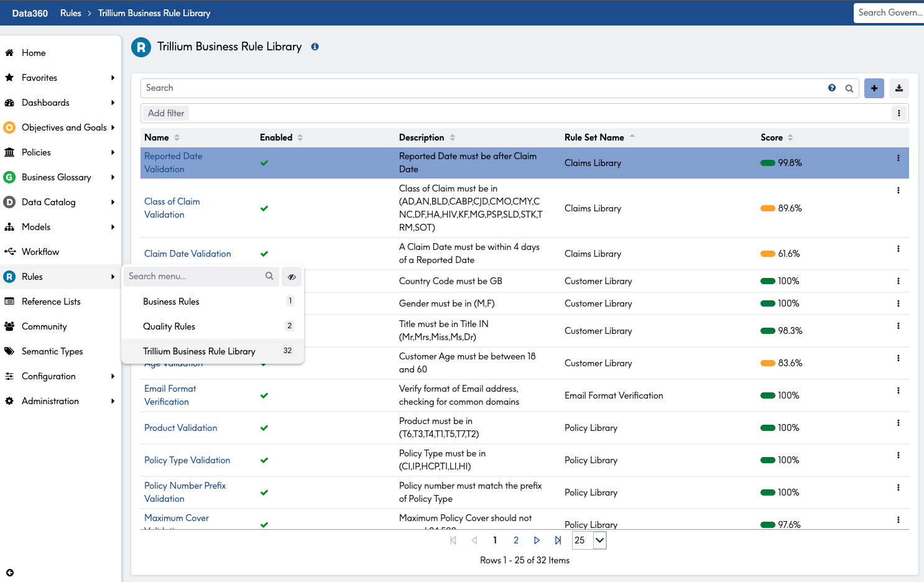
Task: Open row actions for Claim Date Validation
Action: click(899, 249)
